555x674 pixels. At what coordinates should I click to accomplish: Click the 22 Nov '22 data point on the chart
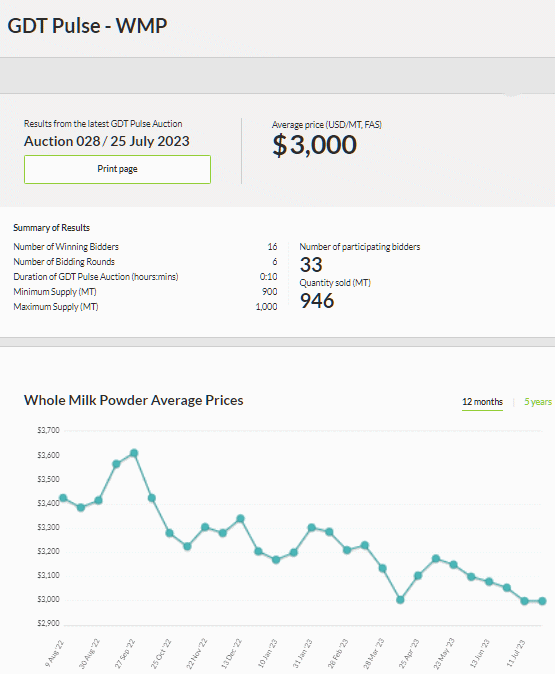pyautogui.click(x=205, y=527)
